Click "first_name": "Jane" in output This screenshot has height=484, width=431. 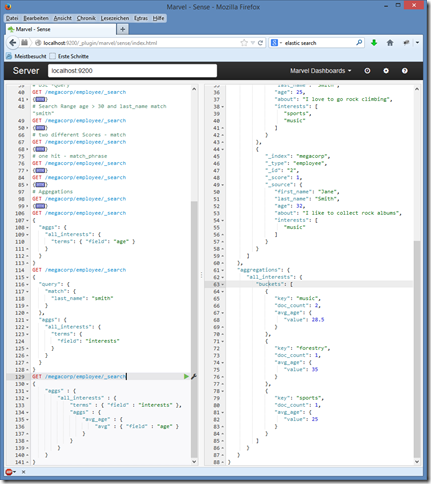point(307,192)
